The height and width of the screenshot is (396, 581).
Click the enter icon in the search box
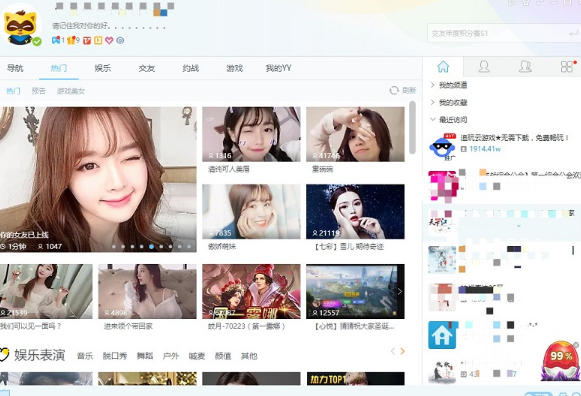(573, 34)
